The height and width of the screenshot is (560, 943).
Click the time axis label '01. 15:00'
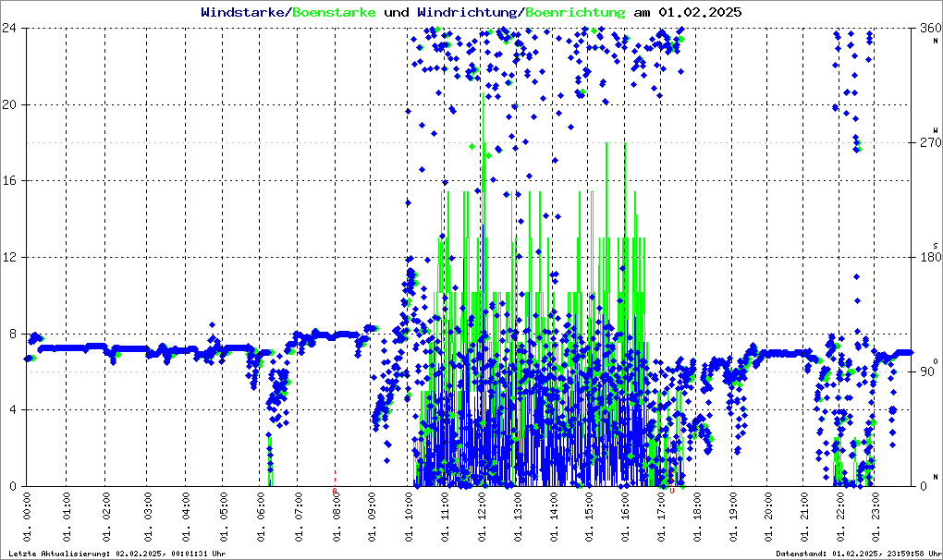tap(589, 517)
